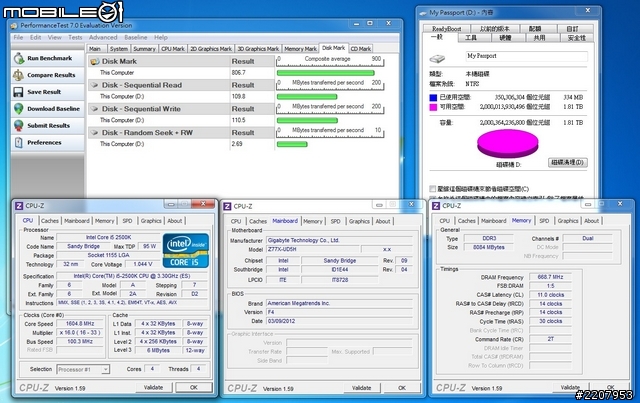Click the Preferences document icon

pos(18,142)
